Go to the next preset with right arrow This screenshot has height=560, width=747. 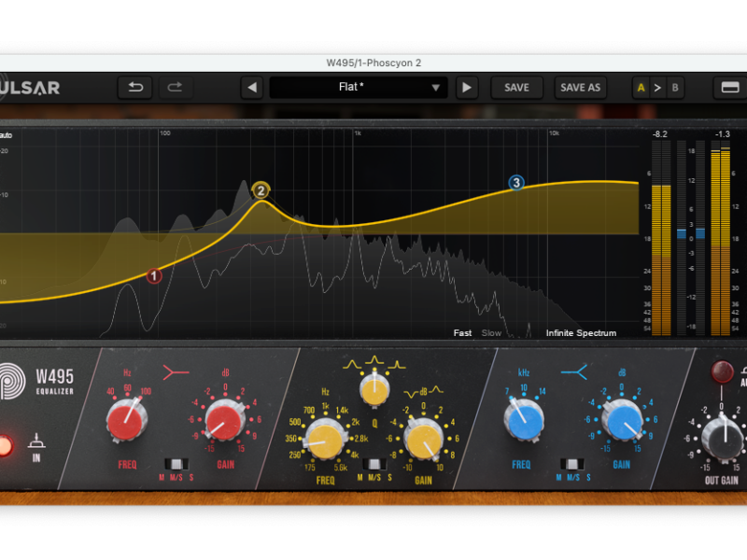(467, 88)
